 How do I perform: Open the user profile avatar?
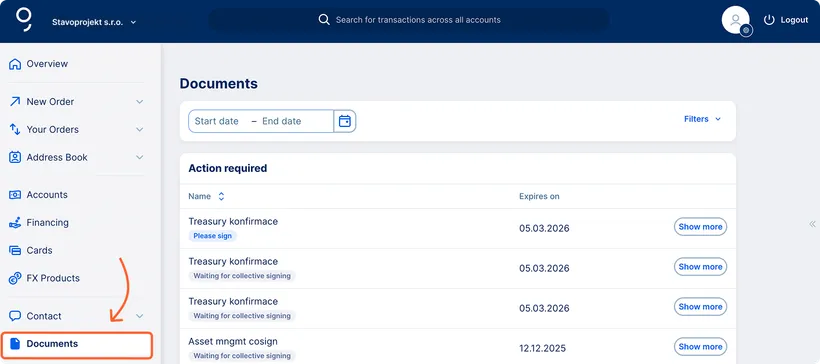735,20
